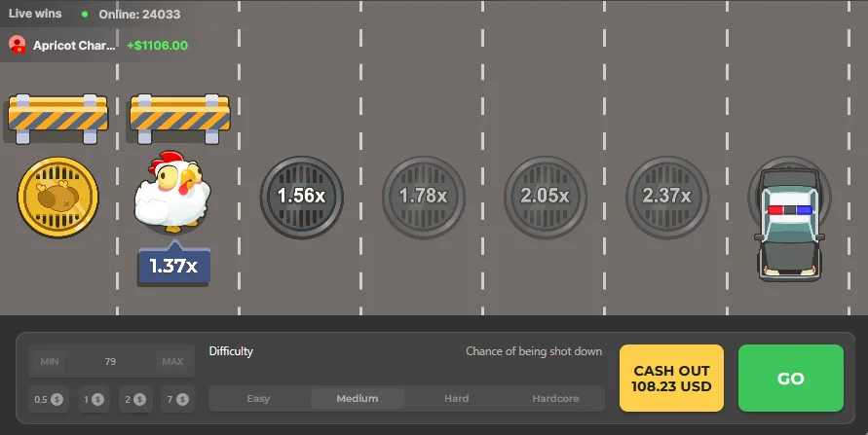868x435 pixels.
Task: Click the 1.37x multiplier tag under chicken
Action: (x=174, y=265)
